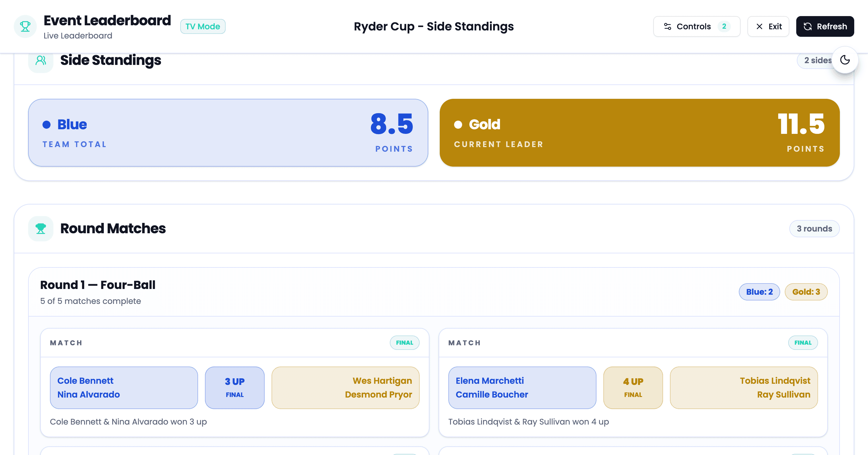Screen dimensions: 868x455
Task: Click the TV Mode badge
Action: click(203, 26)
